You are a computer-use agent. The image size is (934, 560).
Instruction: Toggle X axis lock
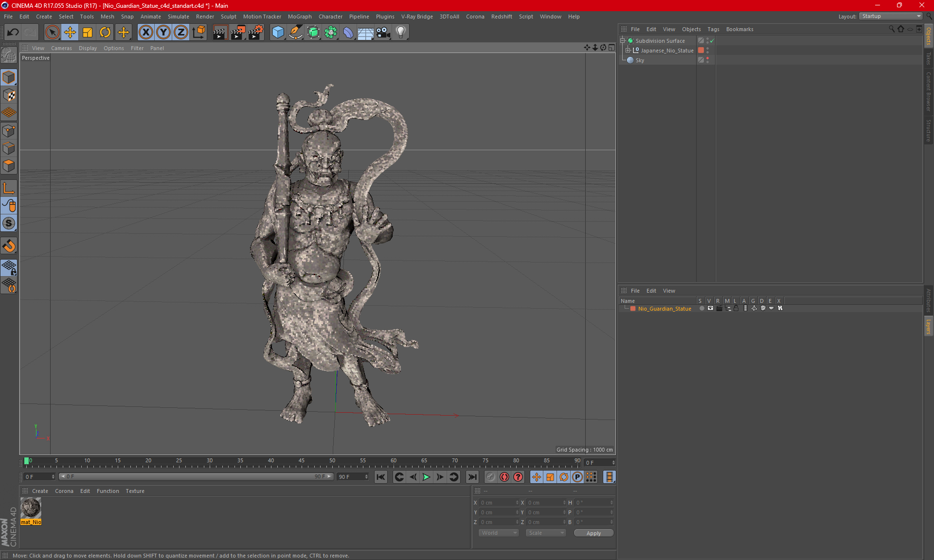[145, 33]
